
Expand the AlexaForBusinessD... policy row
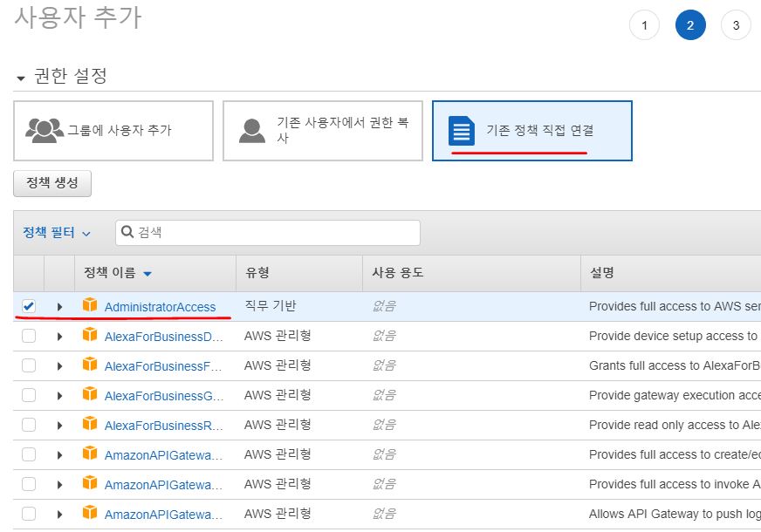59,336
